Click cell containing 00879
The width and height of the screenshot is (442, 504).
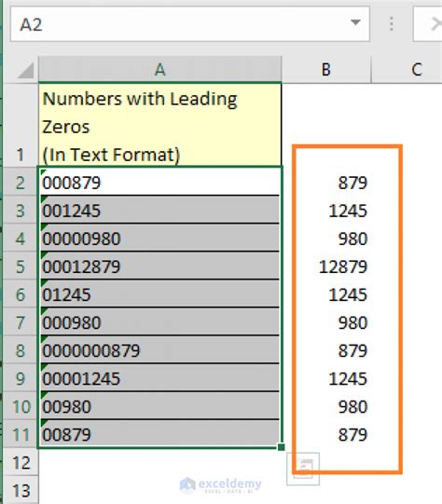159,433
